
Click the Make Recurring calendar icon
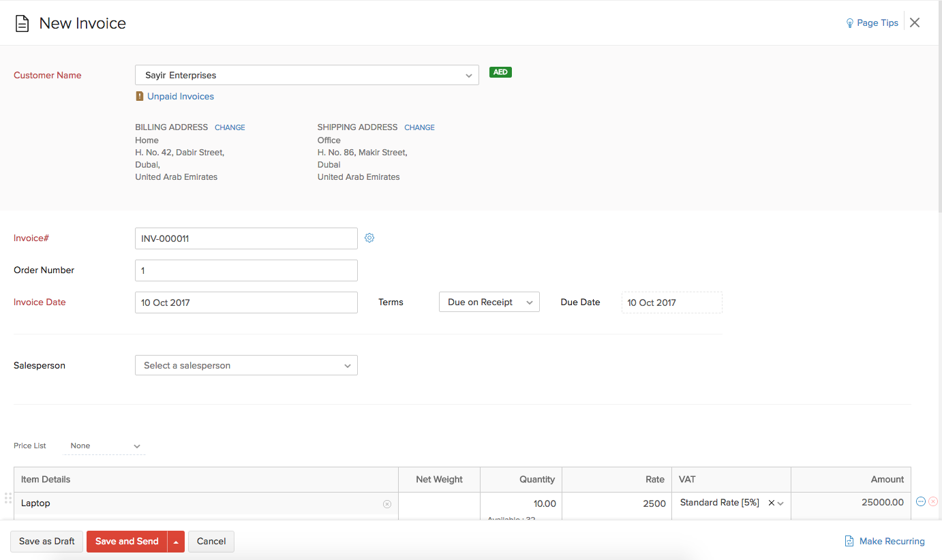point(849,540)
